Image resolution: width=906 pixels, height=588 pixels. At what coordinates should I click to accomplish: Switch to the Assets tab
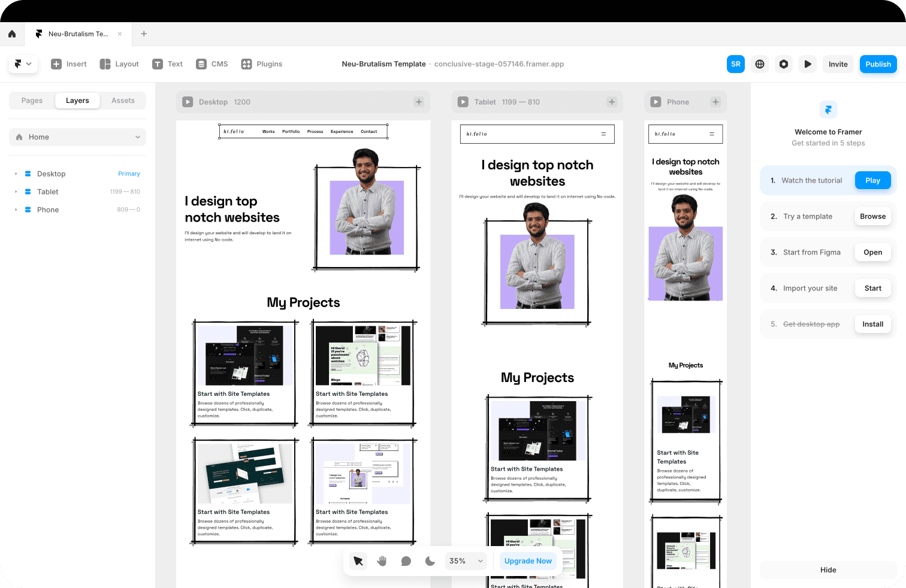click(x=123, y=101)
